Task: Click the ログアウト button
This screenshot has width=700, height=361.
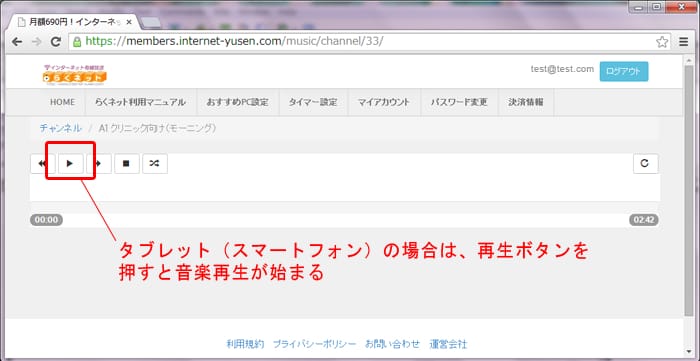Action: coord(624,71)
